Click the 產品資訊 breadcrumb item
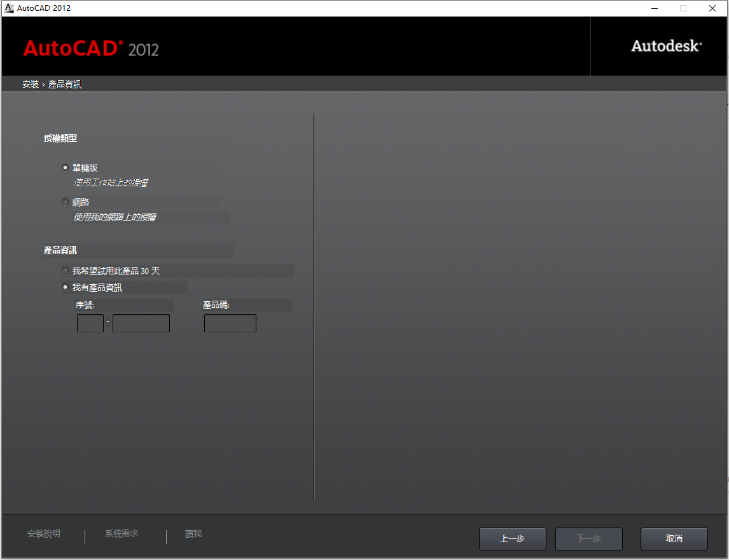Screen dimensions: 729x560 [x=65, y=84]
